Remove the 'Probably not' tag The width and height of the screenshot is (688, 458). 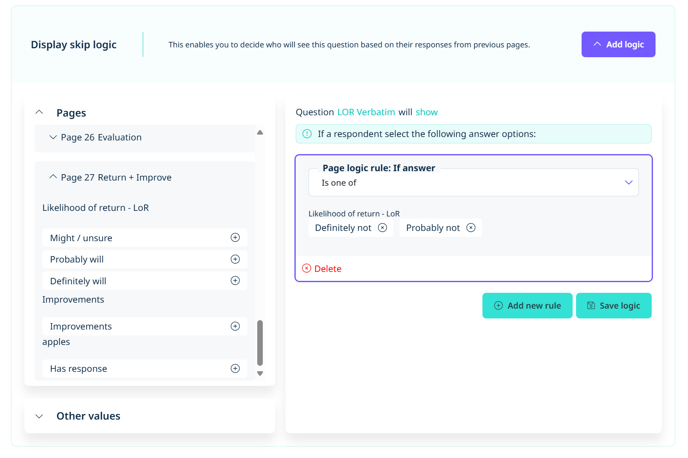coord(471,228)
